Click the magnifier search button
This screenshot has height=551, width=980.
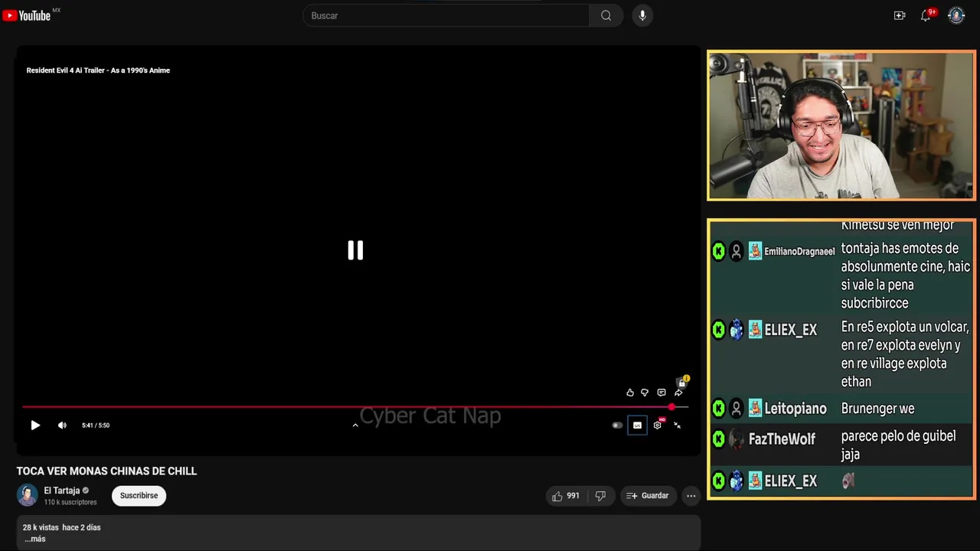[606, 15]
